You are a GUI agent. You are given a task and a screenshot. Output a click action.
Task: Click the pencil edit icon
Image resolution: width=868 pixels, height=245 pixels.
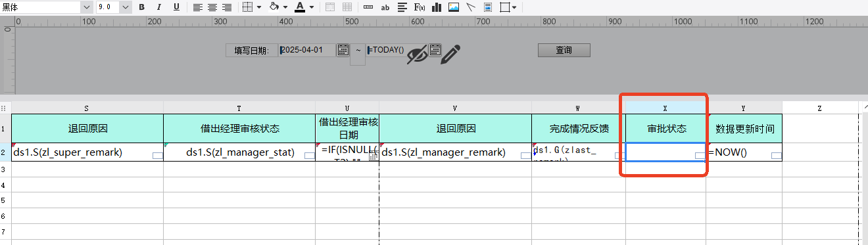click(450, 54)
